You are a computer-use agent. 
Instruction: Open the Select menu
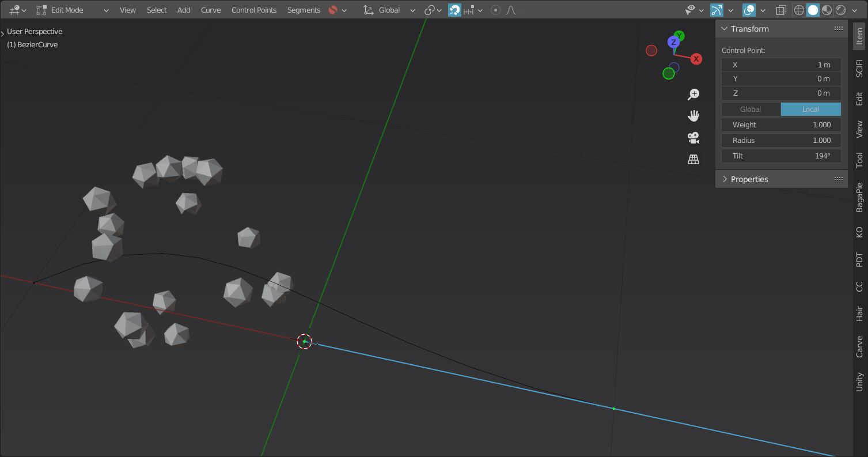157,10
